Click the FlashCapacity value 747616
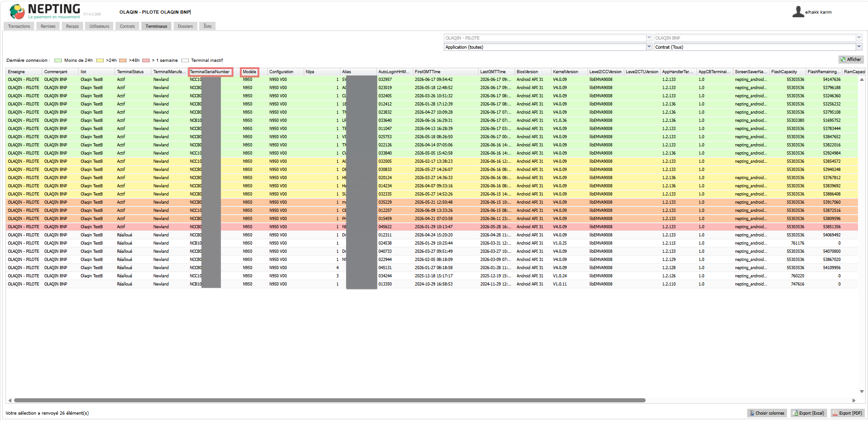The width and height of the screenshot is (868, 421). (x=798, y=284)
